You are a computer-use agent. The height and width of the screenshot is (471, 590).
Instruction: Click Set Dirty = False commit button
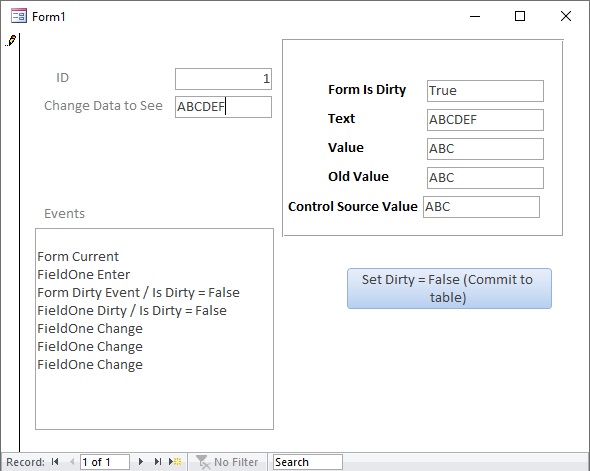click(x=449, y=289)
